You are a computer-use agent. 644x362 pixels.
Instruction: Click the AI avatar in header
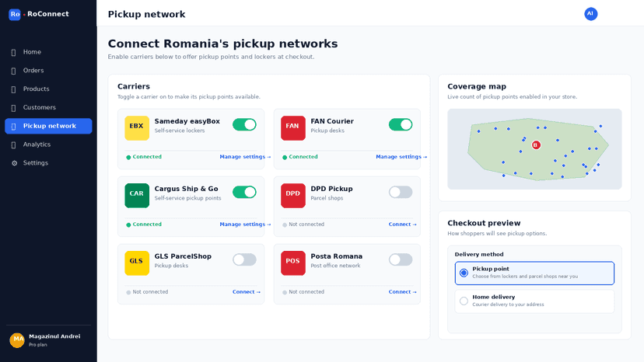pyautogui.click(x=590, y=14)
